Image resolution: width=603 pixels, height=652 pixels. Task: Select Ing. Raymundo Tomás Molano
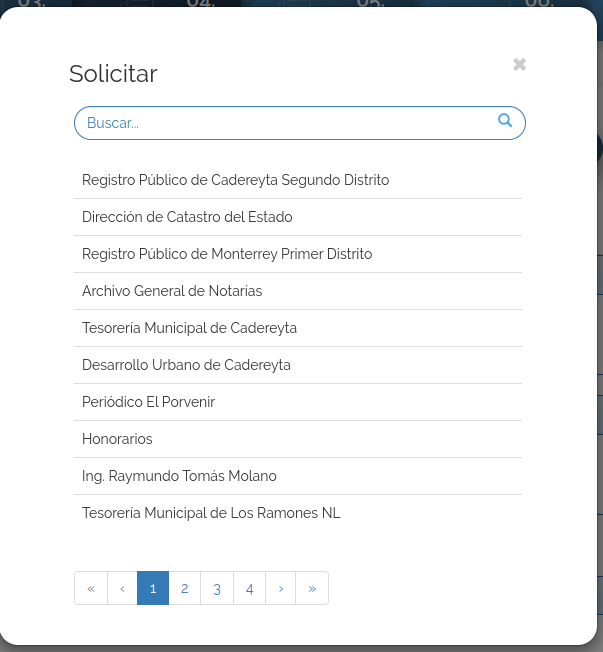click(179, 476)
